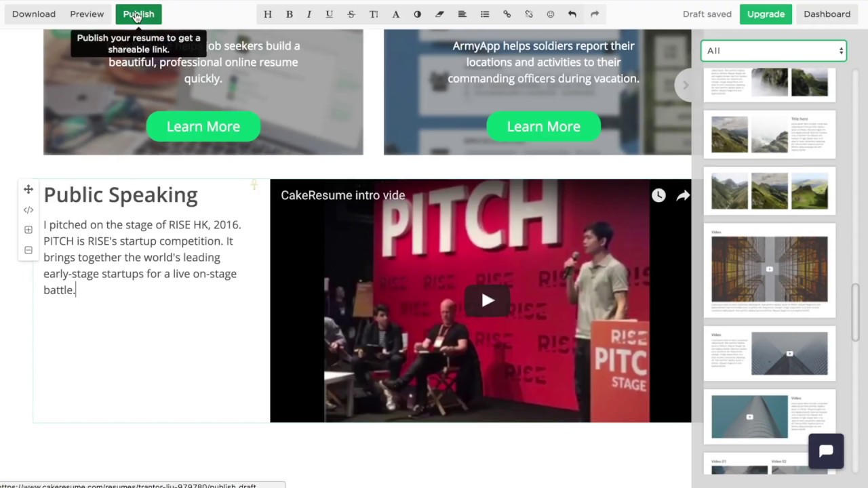The image size is (868, 488).
Task: Insert a hyperlink with the link icon
Action: point(507,14)
